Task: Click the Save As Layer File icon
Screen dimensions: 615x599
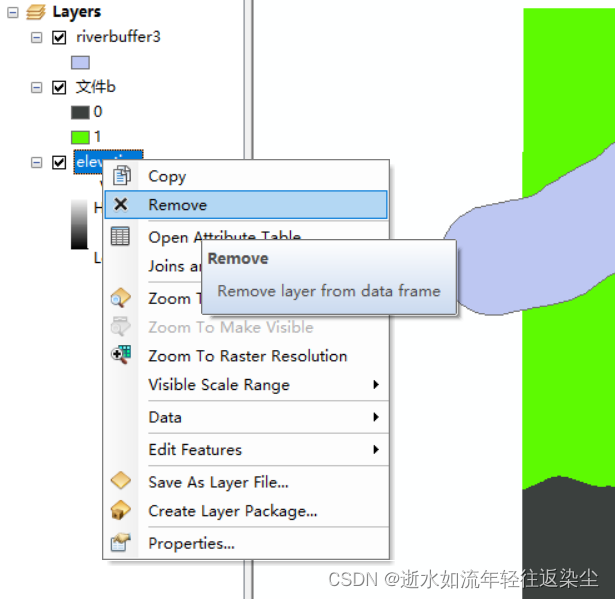Action: [121, 481]
